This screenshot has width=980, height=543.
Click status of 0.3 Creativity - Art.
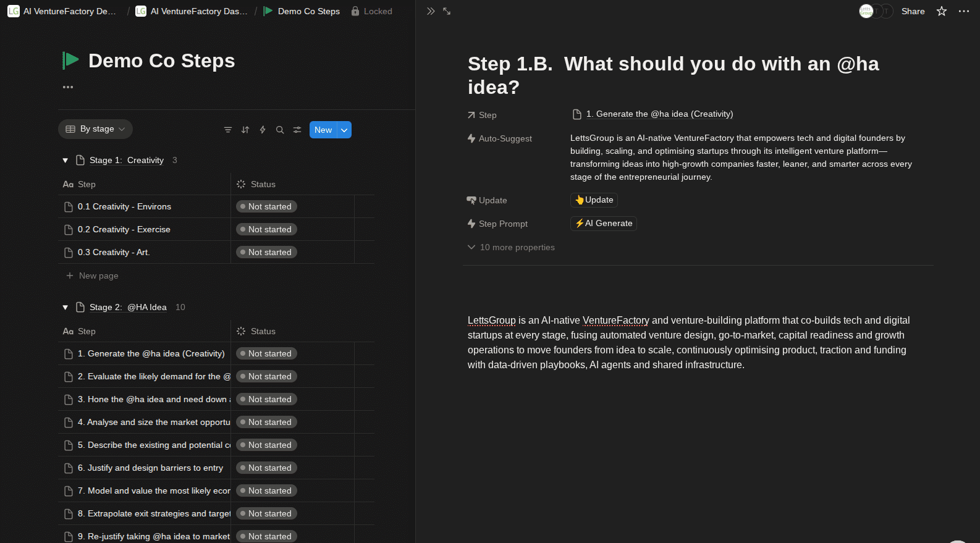point(266,252)
